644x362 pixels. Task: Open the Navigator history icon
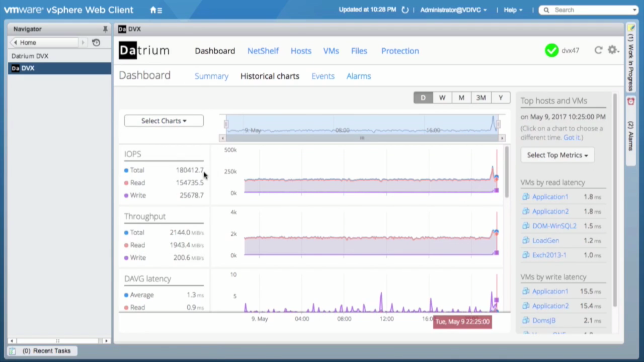pyautogui.click(x=96, y=43)
